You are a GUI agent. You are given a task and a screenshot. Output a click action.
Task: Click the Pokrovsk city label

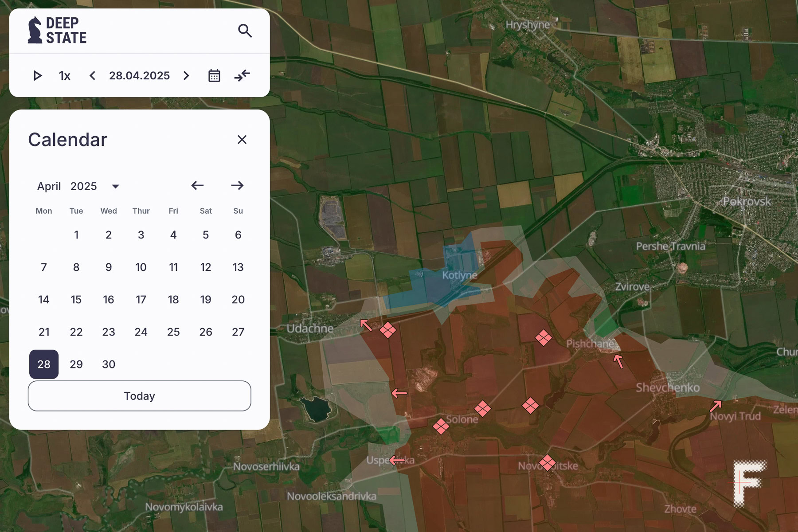point(747,202)
